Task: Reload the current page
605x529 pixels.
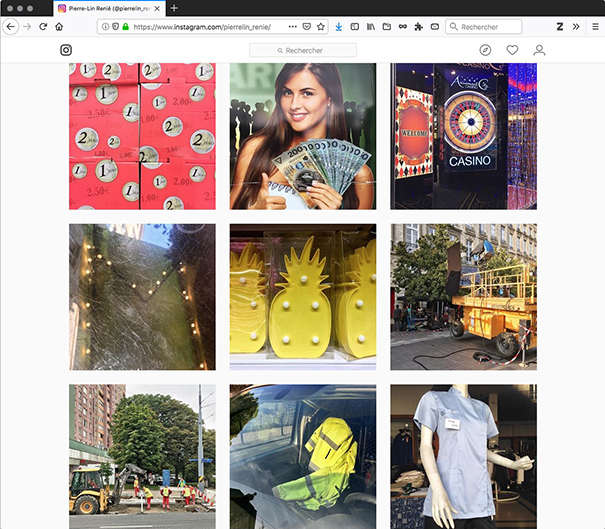Action: pyautogui.click(x=43, y=26)
